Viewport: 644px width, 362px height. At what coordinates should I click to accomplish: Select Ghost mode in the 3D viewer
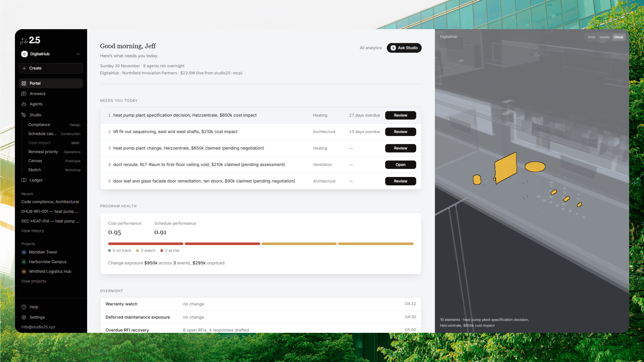[619, 37]
